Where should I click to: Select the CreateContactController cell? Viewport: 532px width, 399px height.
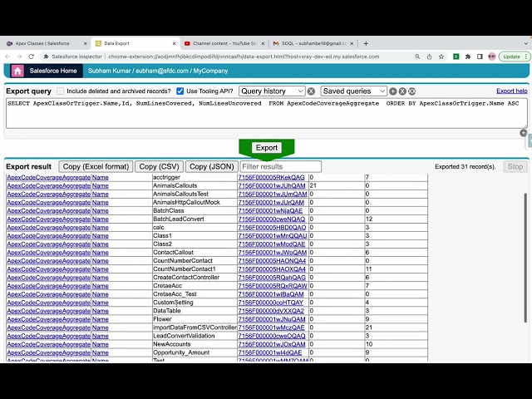click(x=195, y=277)
